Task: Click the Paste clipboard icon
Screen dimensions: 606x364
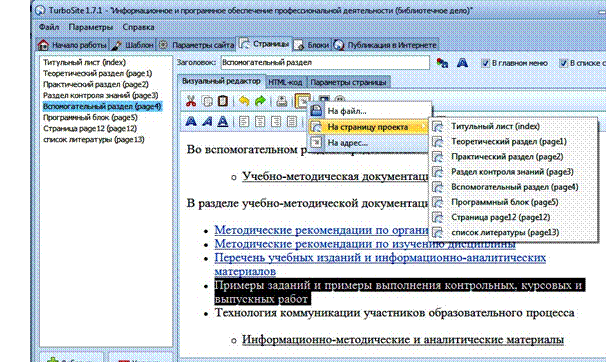Action: point(223,101)
